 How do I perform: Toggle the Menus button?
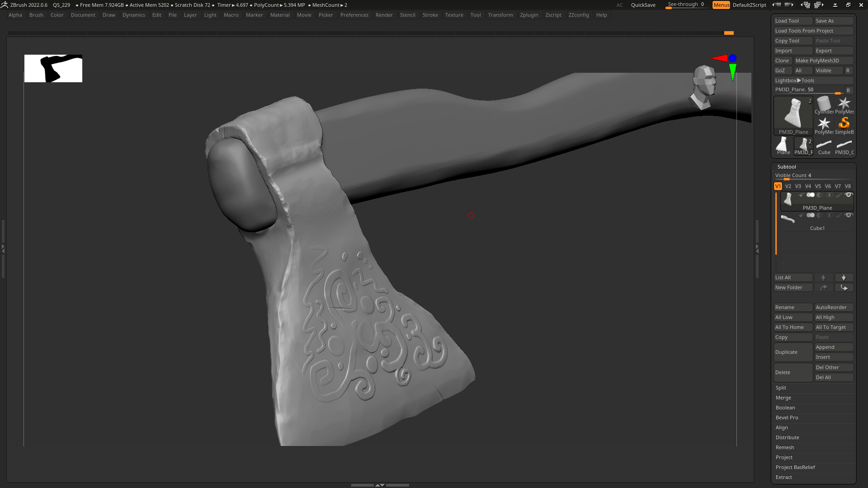721,5
